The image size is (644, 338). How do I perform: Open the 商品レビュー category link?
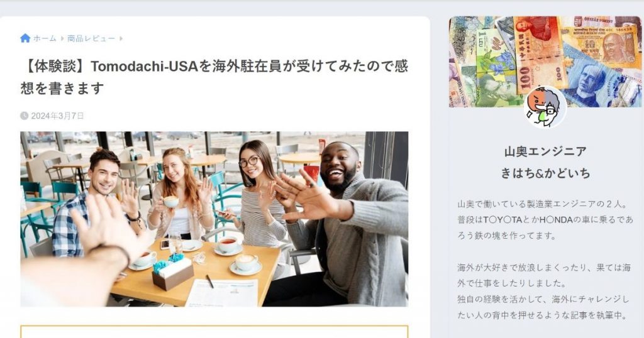pos(91,38)
